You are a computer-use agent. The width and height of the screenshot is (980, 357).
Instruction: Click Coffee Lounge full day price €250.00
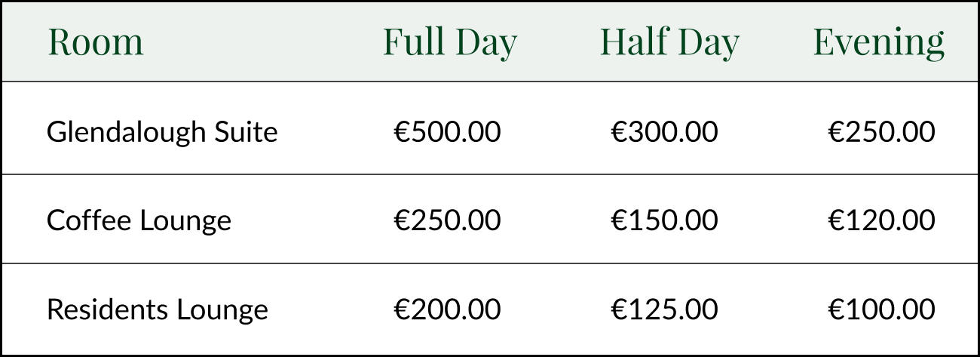[447, 221]
